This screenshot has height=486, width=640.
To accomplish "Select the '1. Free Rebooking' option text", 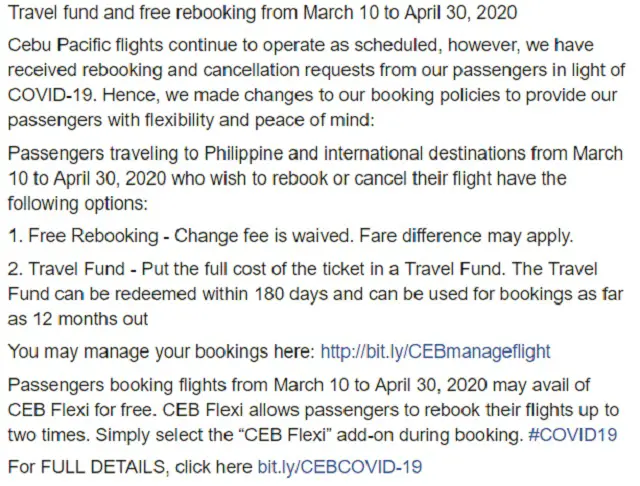I will tap(83, 237).
